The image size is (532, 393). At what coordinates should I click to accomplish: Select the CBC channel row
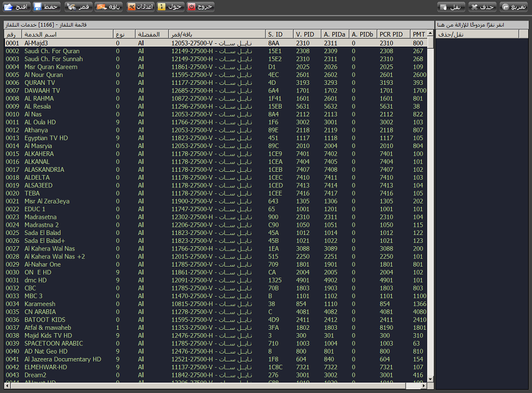click(x=216, y=288)
